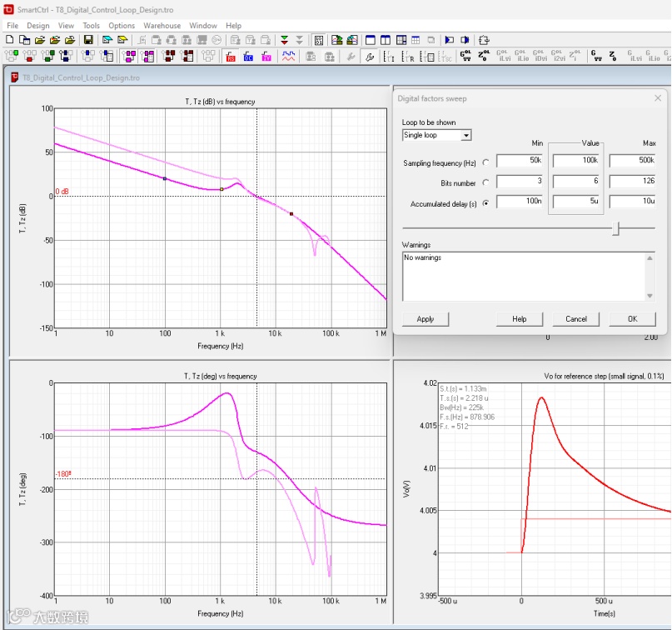Open the Loop to be shown dropdown
The image size is (672, 630).
(x=465, y=135)
